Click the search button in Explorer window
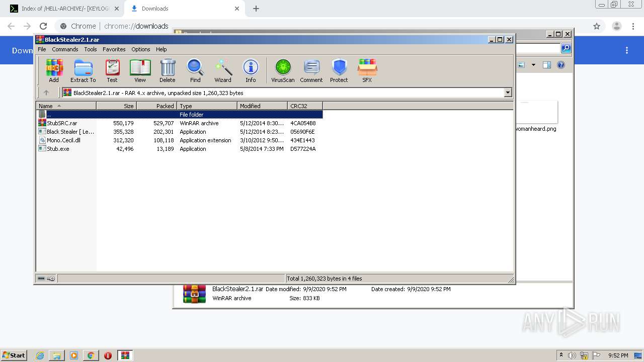644x362 pixels. tap(566, 48)
